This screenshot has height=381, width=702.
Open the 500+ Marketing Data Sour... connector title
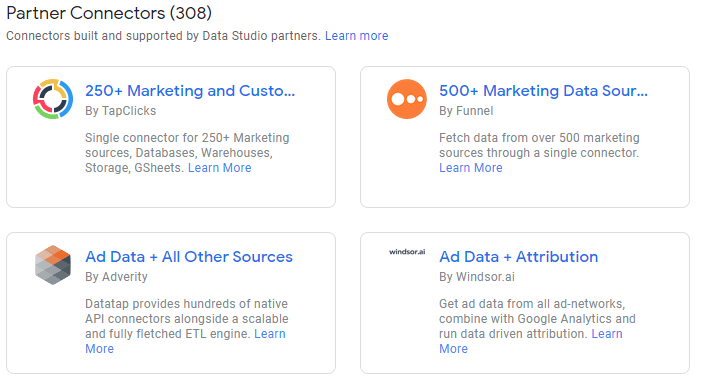click(543, 91)
